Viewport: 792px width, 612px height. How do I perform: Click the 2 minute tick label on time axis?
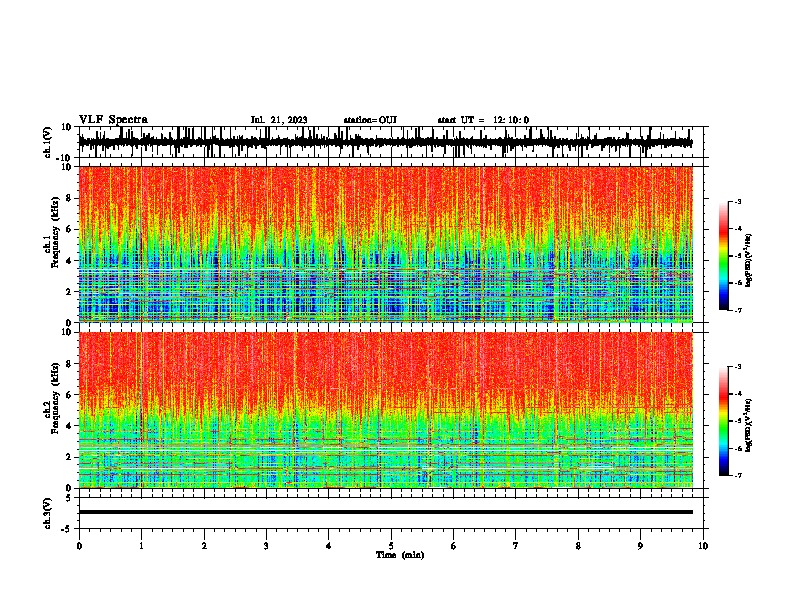[x=204, y=546]
